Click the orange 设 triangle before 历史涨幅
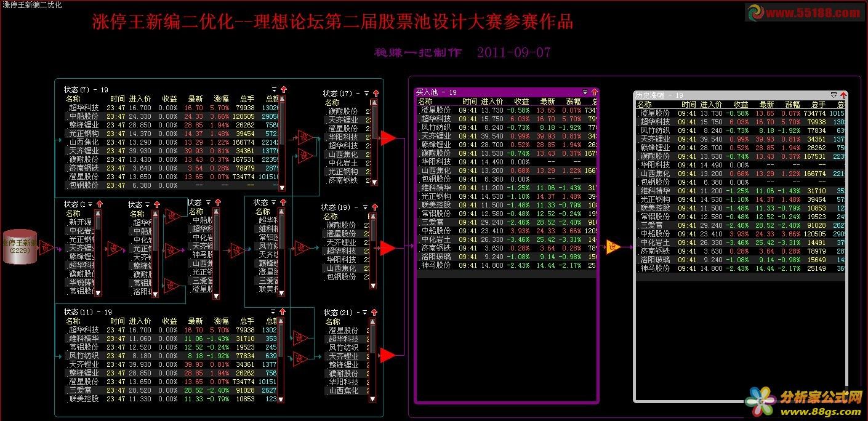The image size is (868, 421). point(613,247)
